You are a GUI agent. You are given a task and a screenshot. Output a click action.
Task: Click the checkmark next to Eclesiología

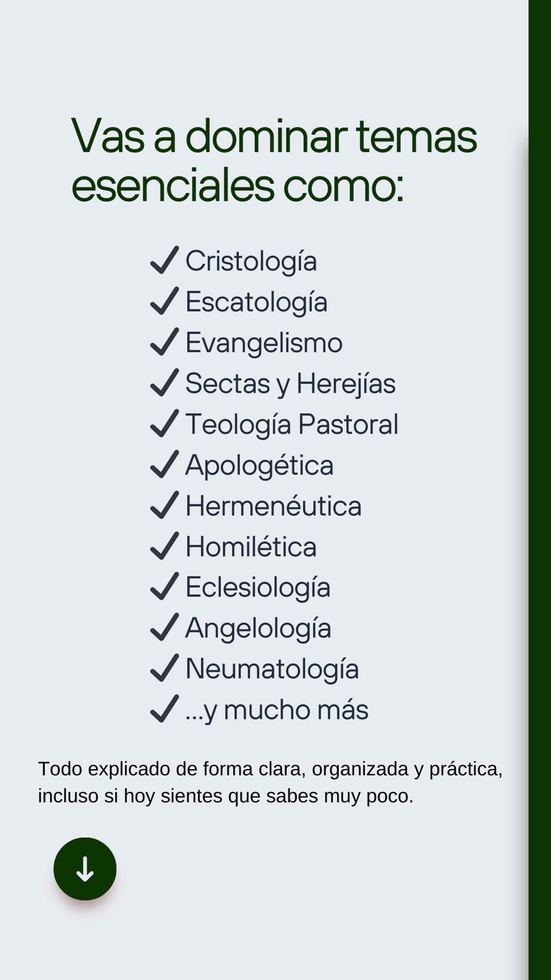pyautogui.click(x=164, y=586)
